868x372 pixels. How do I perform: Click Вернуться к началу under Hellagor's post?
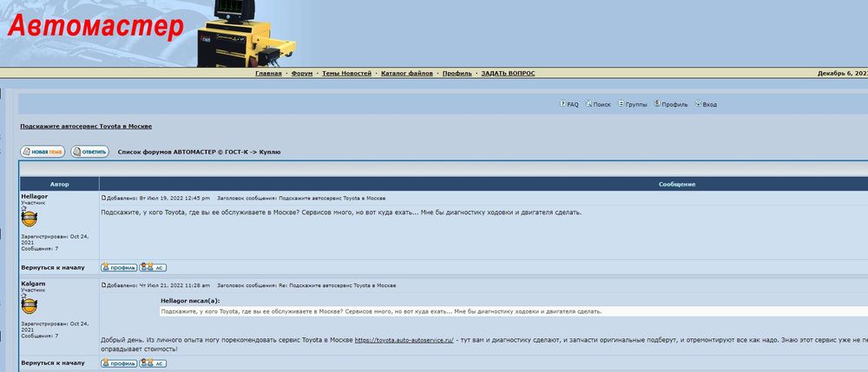pos(53,268)
